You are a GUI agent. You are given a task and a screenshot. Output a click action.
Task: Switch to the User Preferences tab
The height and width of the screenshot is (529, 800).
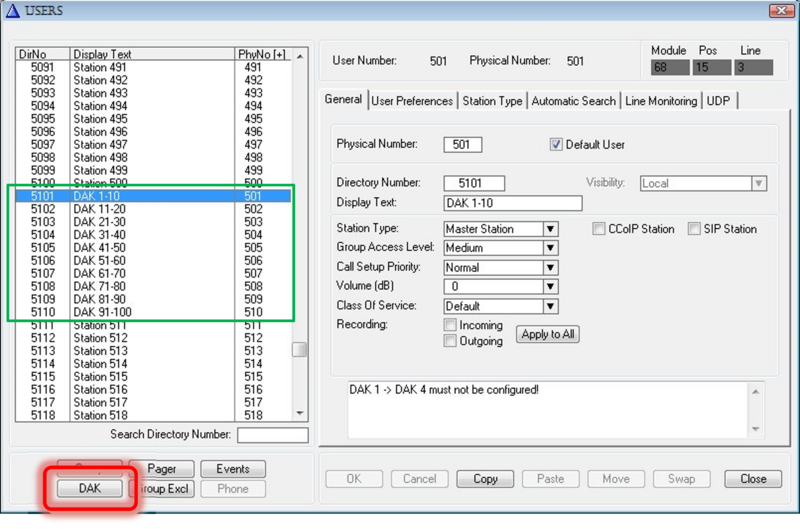[412, 101]
